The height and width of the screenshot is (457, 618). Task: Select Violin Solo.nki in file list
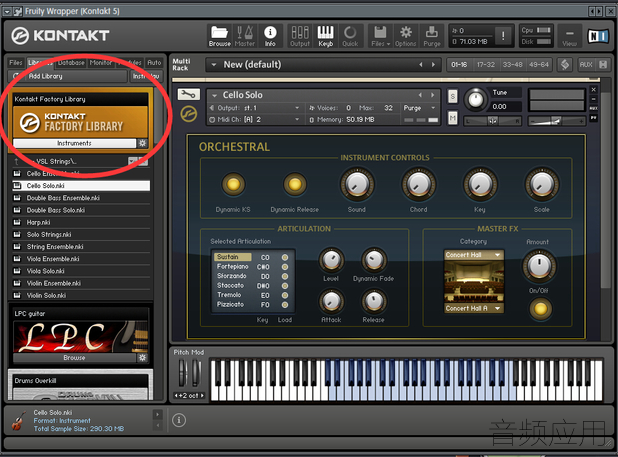coord(82,295)
